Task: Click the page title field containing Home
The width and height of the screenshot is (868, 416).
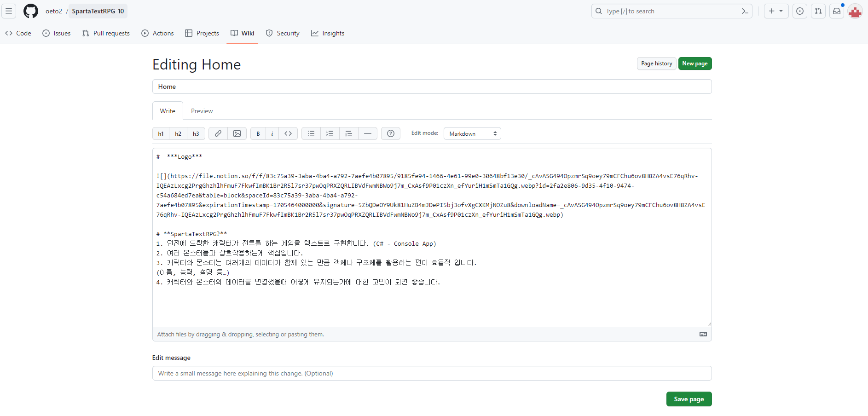Action: pos(432,87)
